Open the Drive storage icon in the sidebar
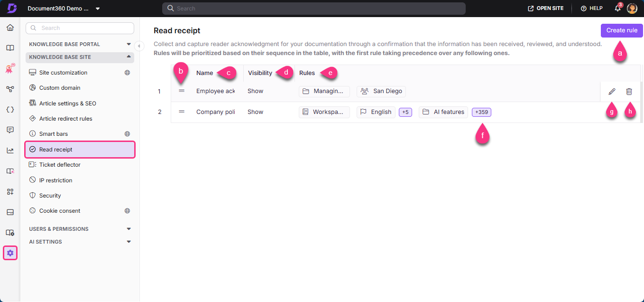Viewport: 644px width, 302px height. coord(10,212)
